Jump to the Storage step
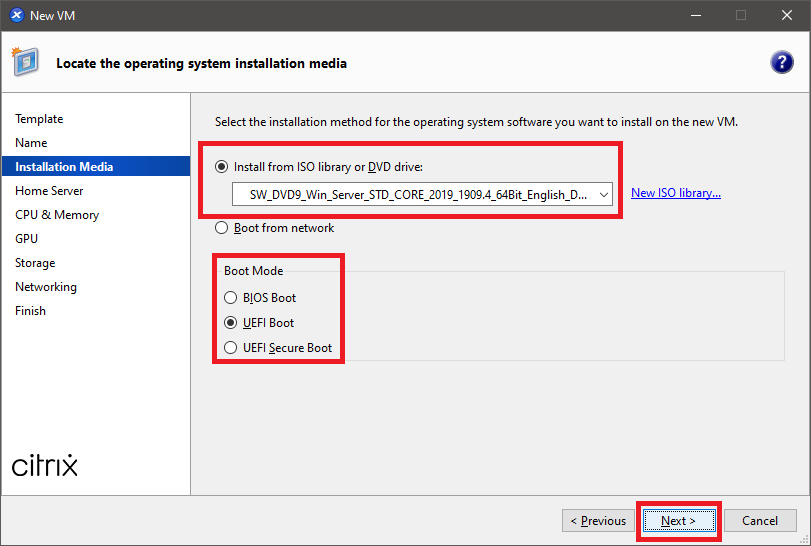811x546 pixels. coord(35,263)
